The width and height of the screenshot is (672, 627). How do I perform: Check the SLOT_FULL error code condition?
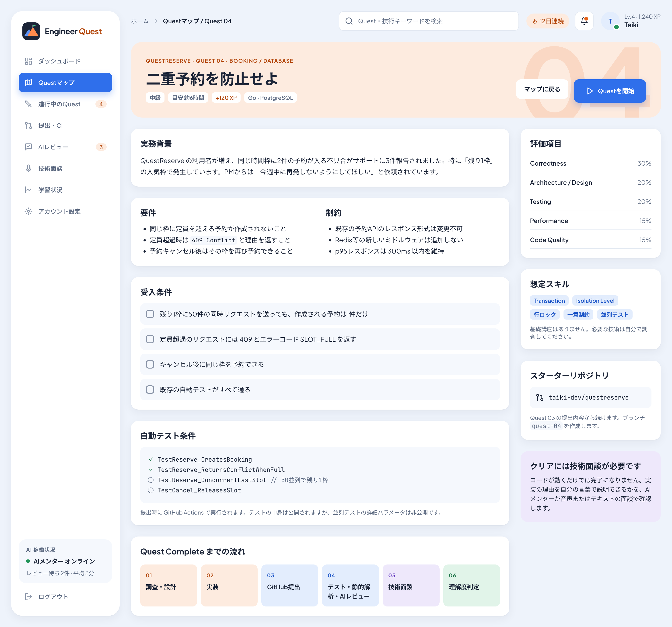(x=150, y=339)
